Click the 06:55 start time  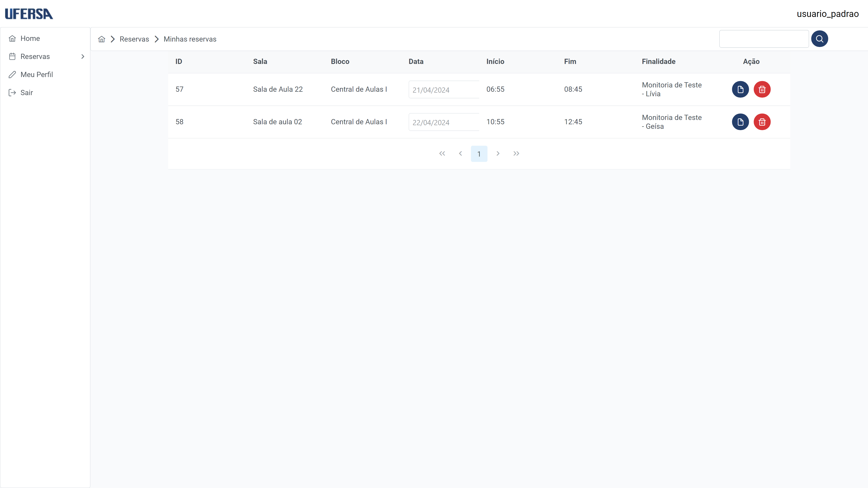495,89
